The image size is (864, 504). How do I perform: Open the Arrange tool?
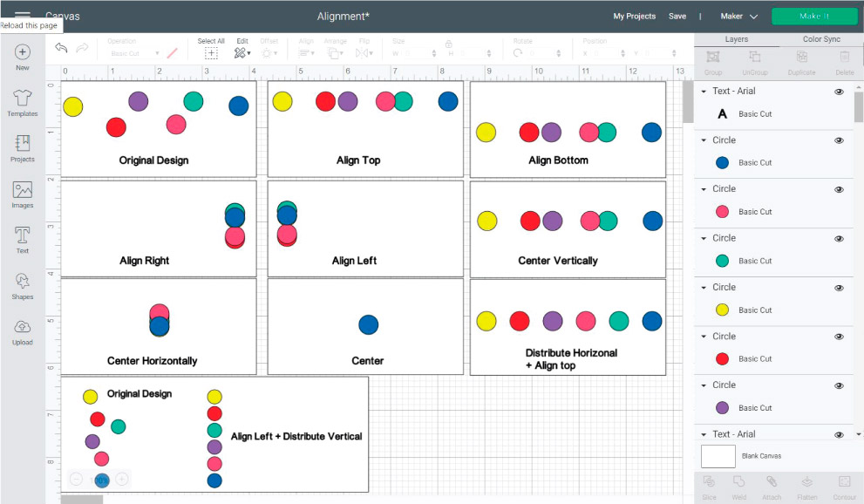coord(335,53)
